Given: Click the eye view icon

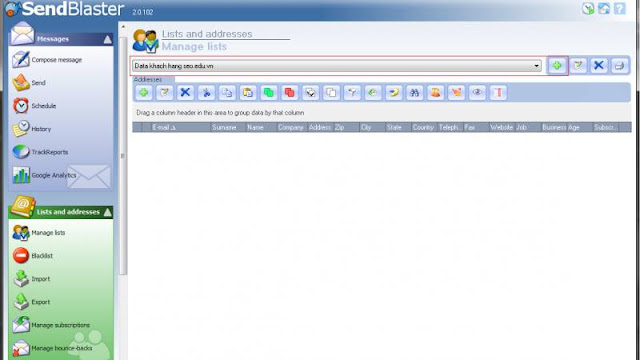Looking at the screenshot, I should tap(477, 93).
